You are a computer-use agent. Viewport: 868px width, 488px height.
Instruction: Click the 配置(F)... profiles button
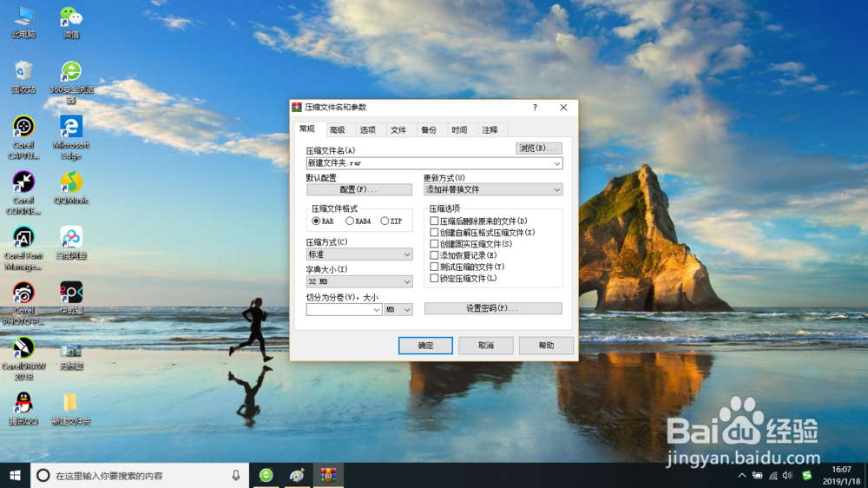(359, 189)
